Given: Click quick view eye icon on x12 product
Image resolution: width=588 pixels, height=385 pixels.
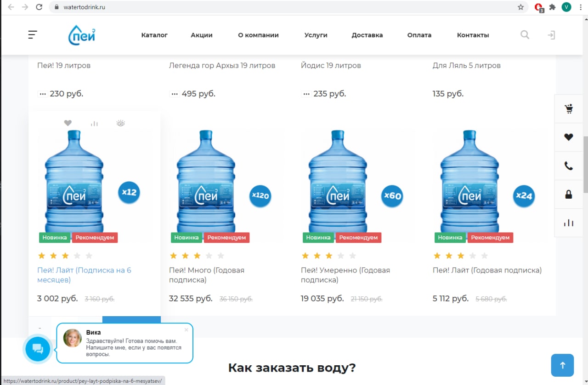Looking at the screenshot, I should click(121, 123).
